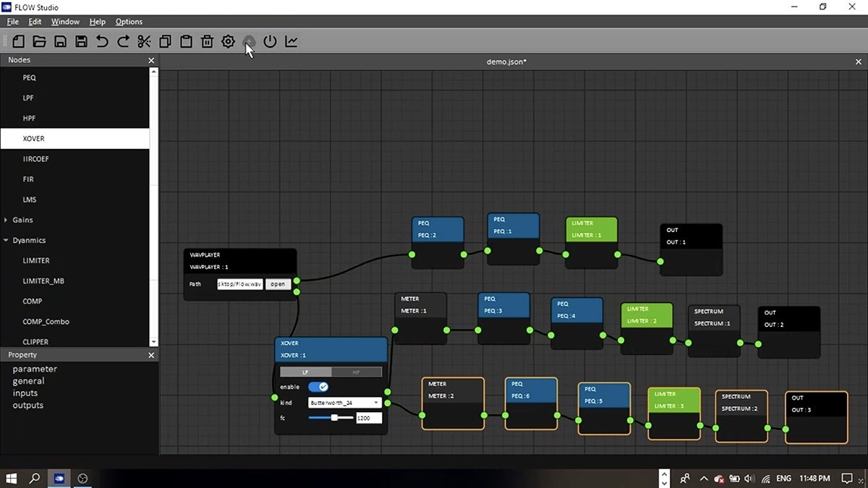Image resolution: width=868 pixels, height=488 pixels.
Task: Switch XOVER node to HF band
Action: pos(356,372)
